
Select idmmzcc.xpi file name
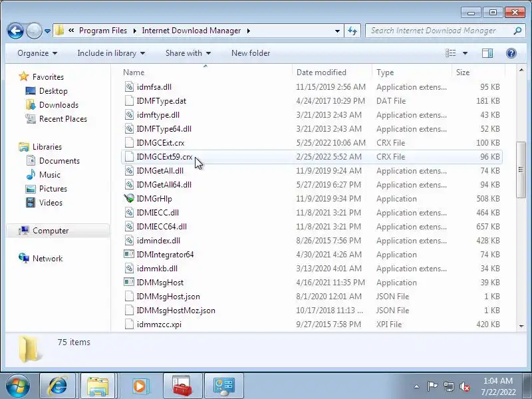click(x=159, y=325)
